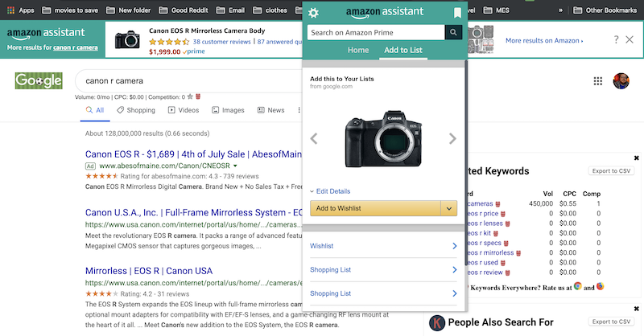Open 38 customer reviews link

[222, 42]
